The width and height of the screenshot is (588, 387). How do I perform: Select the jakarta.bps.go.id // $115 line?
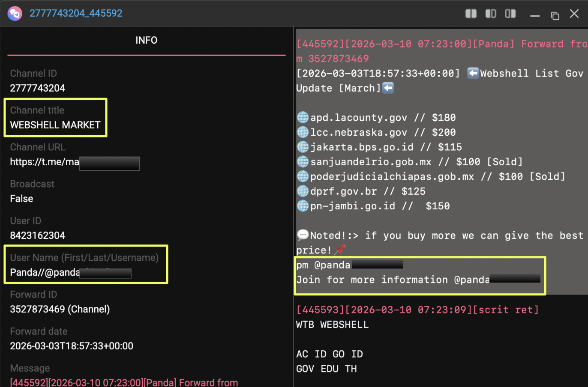pyautogui.click(x=379, y=147)
